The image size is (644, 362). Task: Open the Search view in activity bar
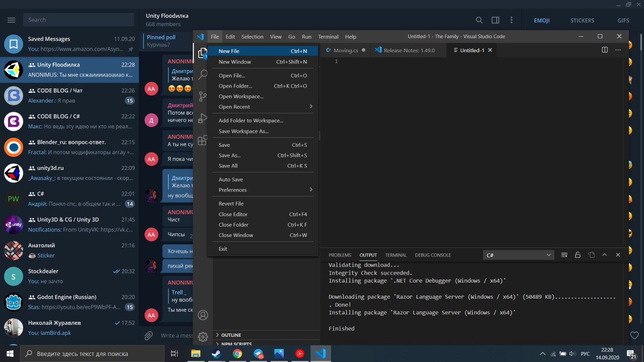(203, 74)
